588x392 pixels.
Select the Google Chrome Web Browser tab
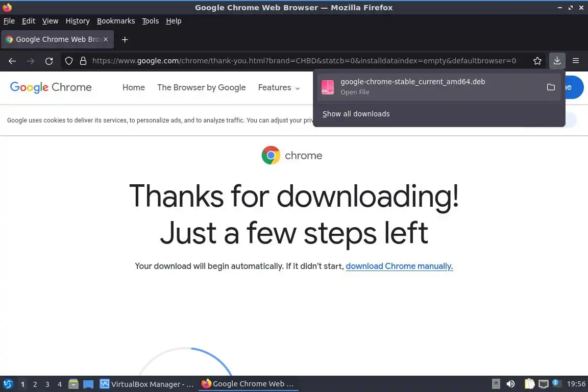[x=57, y=39]
